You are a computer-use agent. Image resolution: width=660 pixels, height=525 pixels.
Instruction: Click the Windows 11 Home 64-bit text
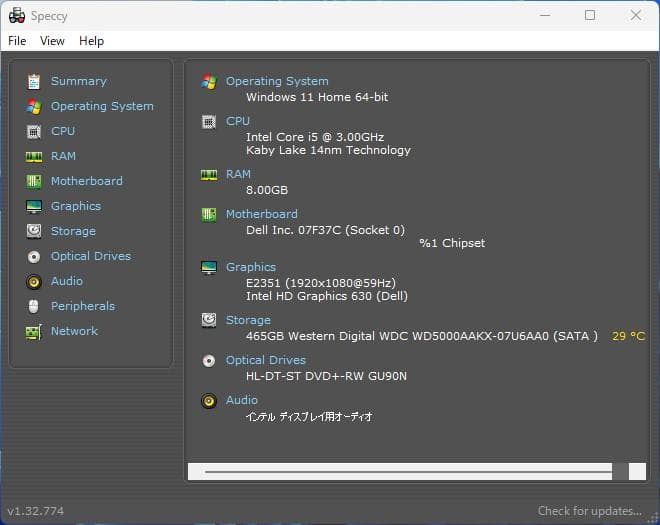pos(317,97)
